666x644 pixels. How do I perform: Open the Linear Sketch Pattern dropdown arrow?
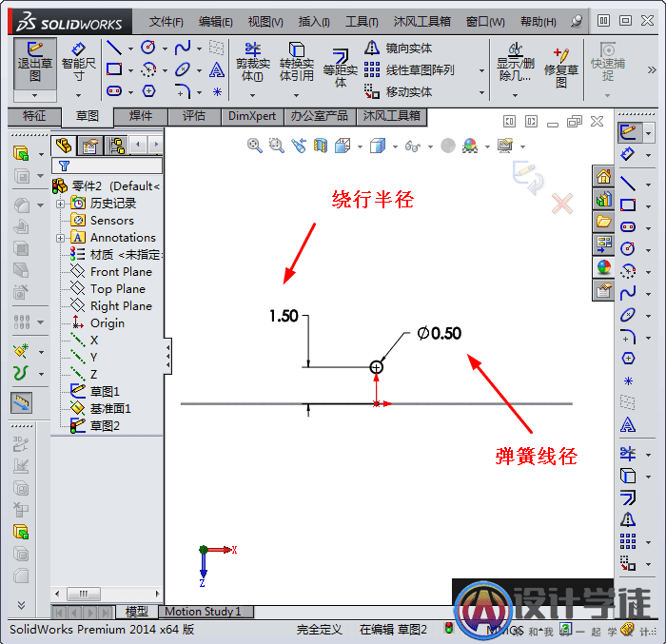(x=481, y=70)
